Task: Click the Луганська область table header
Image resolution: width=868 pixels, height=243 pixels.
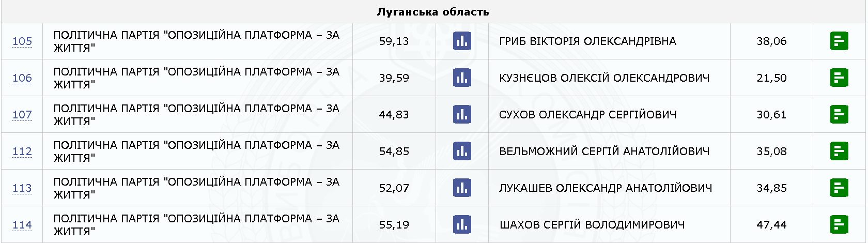Action: (x=433, y=12)
